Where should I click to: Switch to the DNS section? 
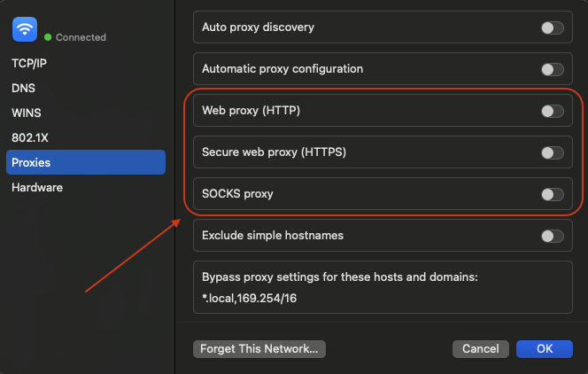pyautogui.click(x=23, y=89)
